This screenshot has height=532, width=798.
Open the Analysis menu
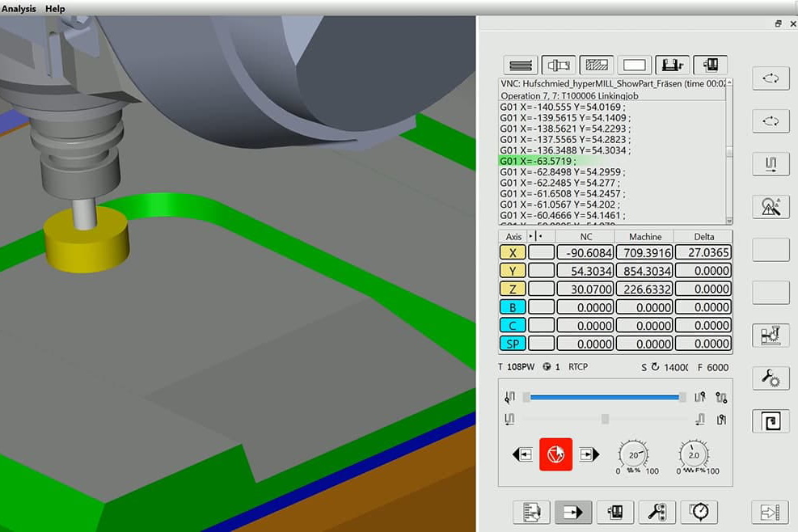pyautogui.click(x=19, y=8)
